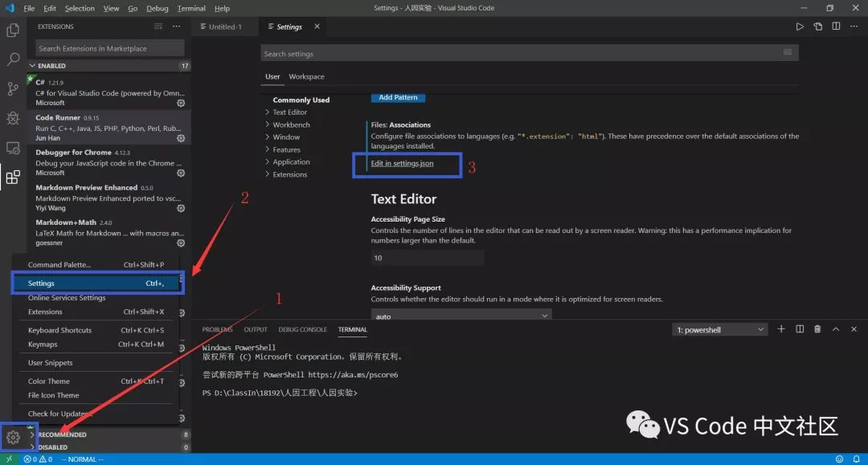868x465 pixels.
Task: Open editor more actions ellipsis menu
Action: [854, 27]
